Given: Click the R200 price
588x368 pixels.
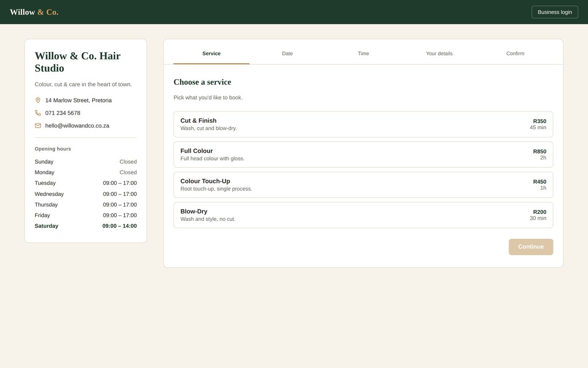Looking at the screenshot, I should point(539,212).
